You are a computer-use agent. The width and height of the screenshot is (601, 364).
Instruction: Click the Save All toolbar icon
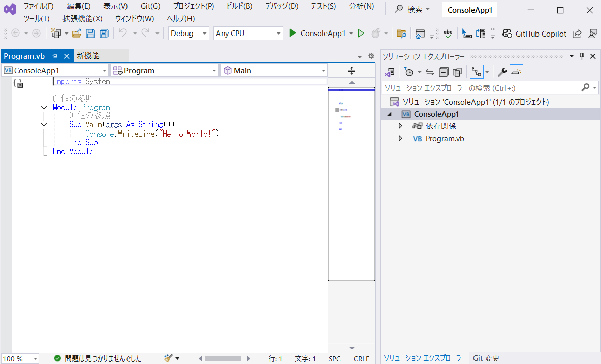(x=104, y=34)
